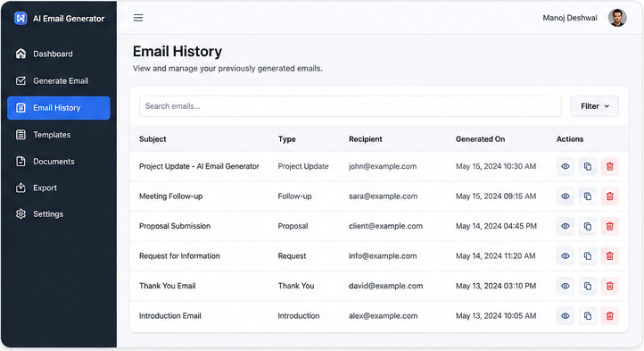Select the Project Update - AI Email Generator subject

coord(199,166)
